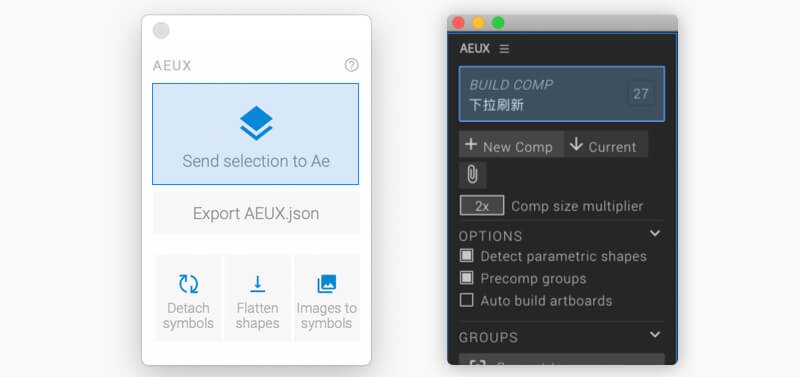
Task: Click the AEUX title in dark panel
Action: pos(474,49)
